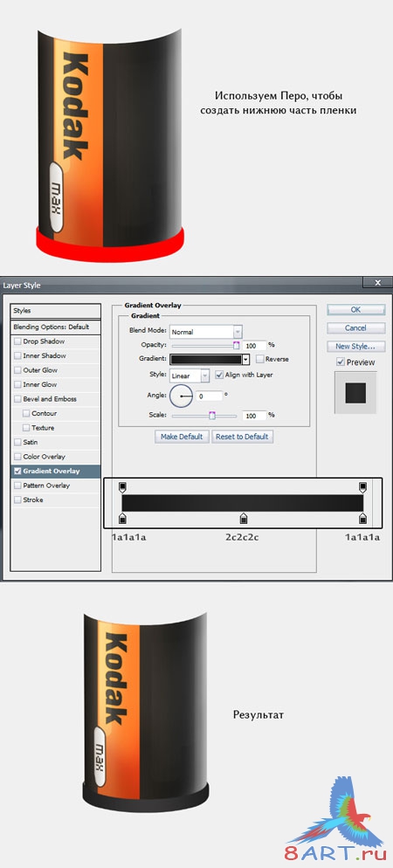This screenshot has width=393, height=868.
Task: Select Blending Options: Default entry
Action: click(56, 327)
